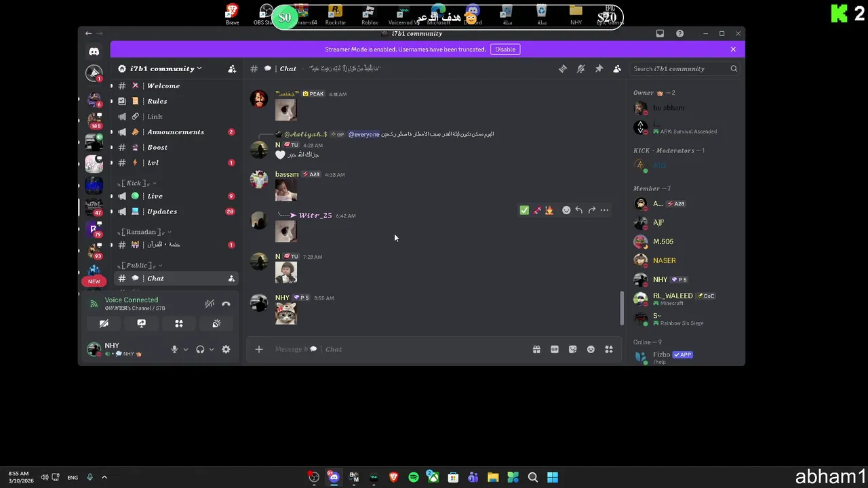Image resolution: width=868 pixels, height=488 pixels.
Task: Dismiss the Streamer Mode banner
Action: 733,49
